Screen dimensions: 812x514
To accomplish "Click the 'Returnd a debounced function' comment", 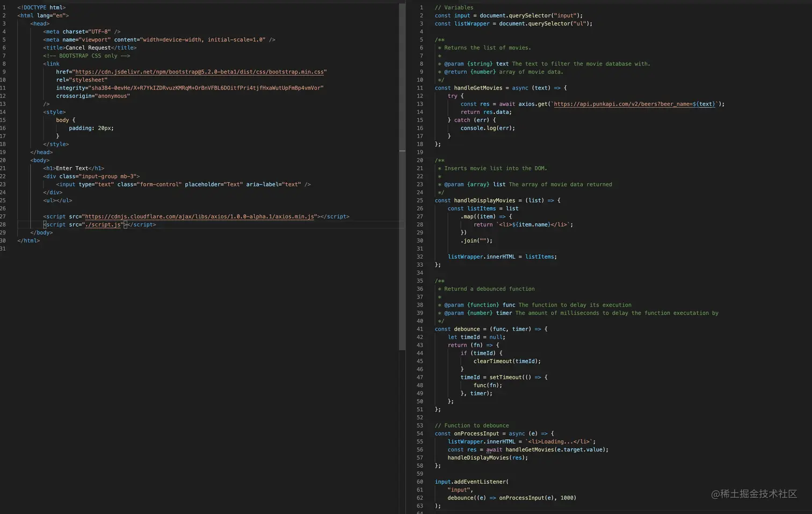I will pyautogui.click(x=489, y=289).
